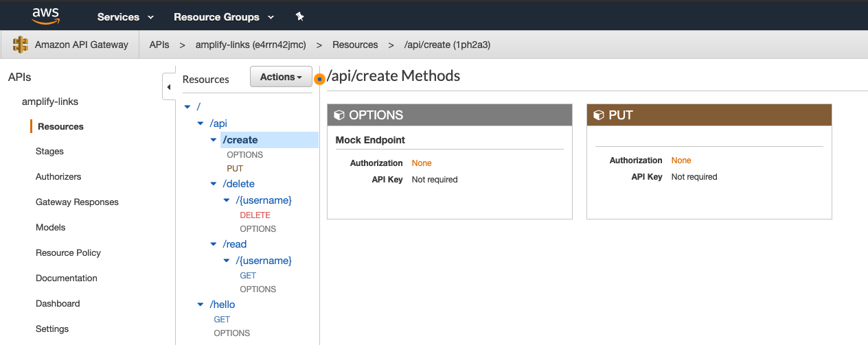The image size is (868, 345).
Task: Open the Actions dropdown button
Action: tap(281, 78)
